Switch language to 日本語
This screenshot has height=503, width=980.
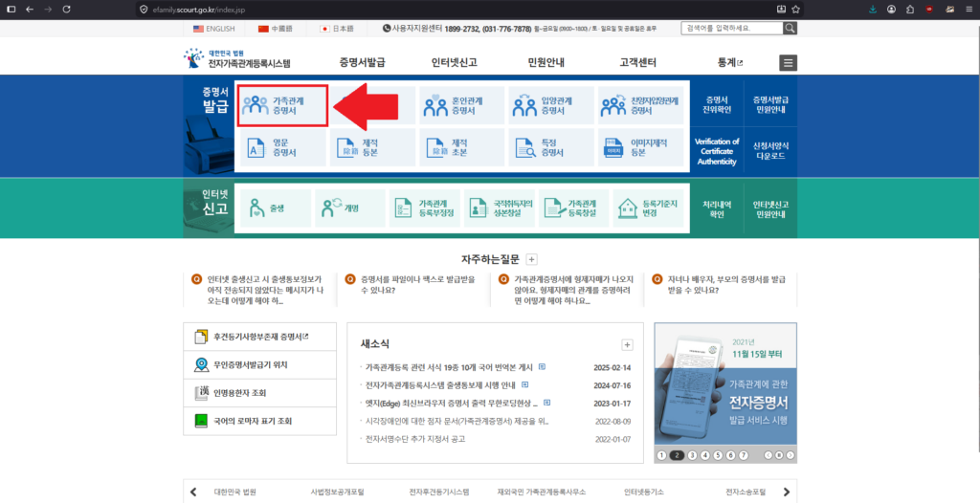tap(336, 29)
